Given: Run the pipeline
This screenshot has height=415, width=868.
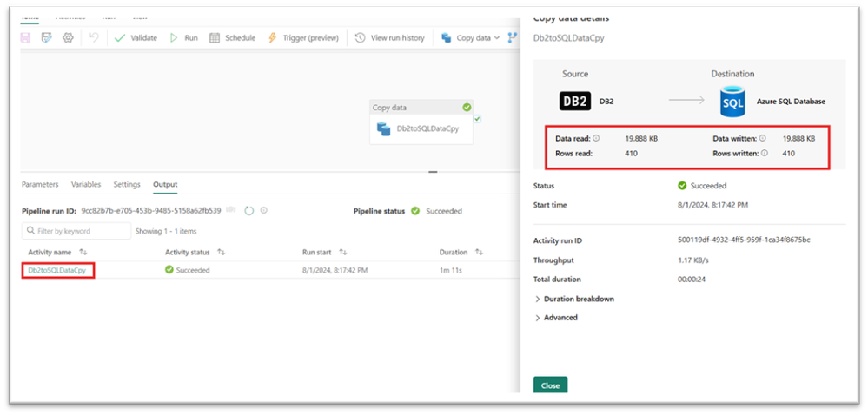Looking at the screenshot, I should 184,37.
